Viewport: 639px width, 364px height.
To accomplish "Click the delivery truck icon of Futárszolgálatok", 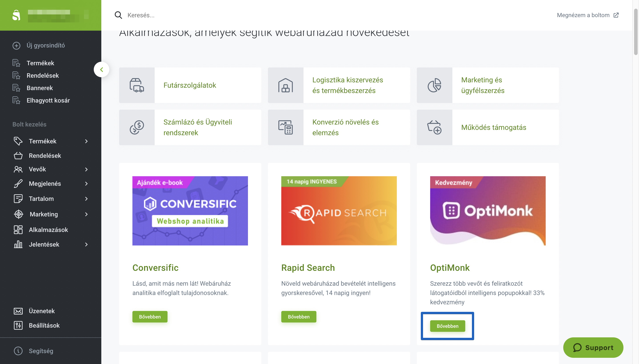I will [x=137, y=85].
